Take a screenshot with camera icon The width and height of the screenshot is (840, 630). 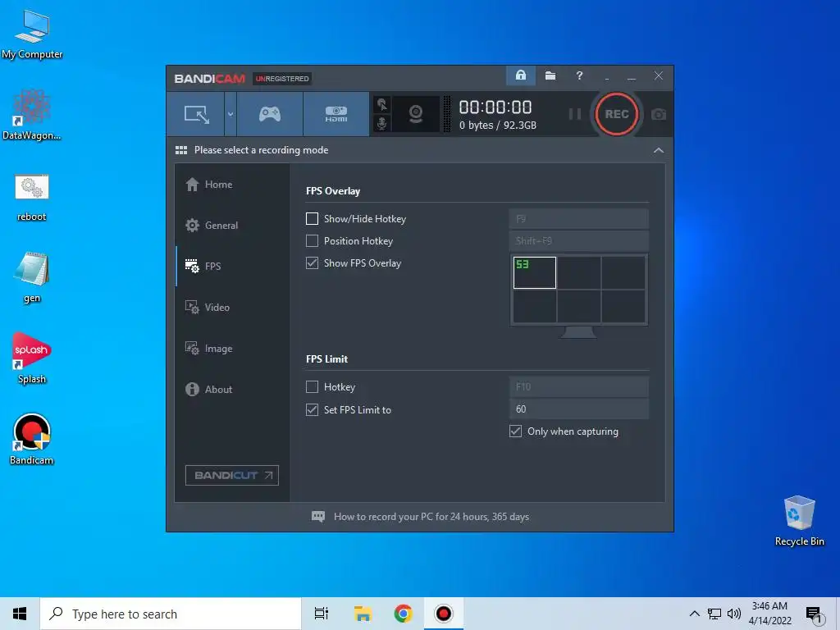coord(659,114)
